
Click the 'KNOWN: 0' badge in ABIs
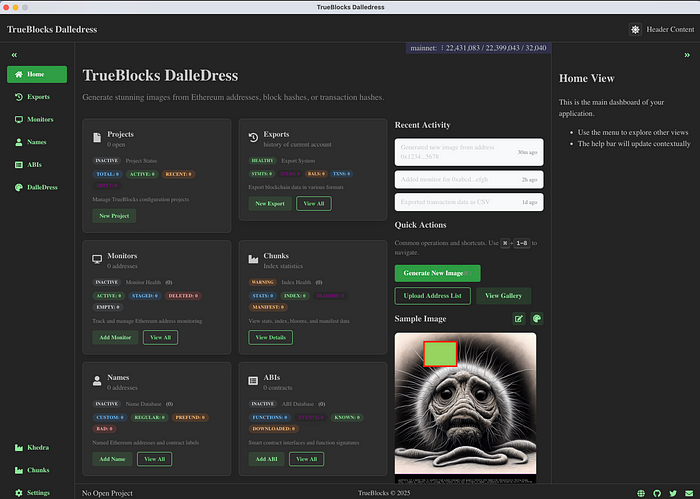(x=347, y=417)
